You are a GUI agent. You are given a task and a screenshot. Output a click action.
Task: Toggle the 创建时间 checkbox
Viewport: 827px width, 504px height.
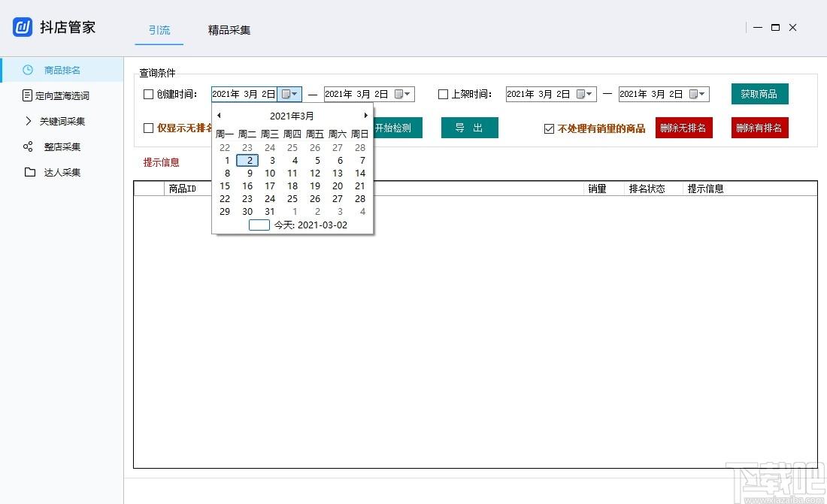149,95
